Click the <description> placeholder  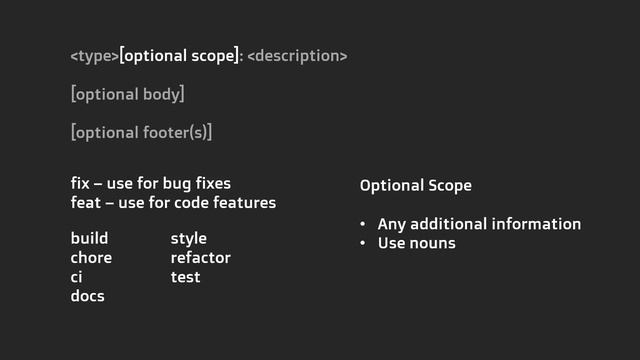pos(297,56)
